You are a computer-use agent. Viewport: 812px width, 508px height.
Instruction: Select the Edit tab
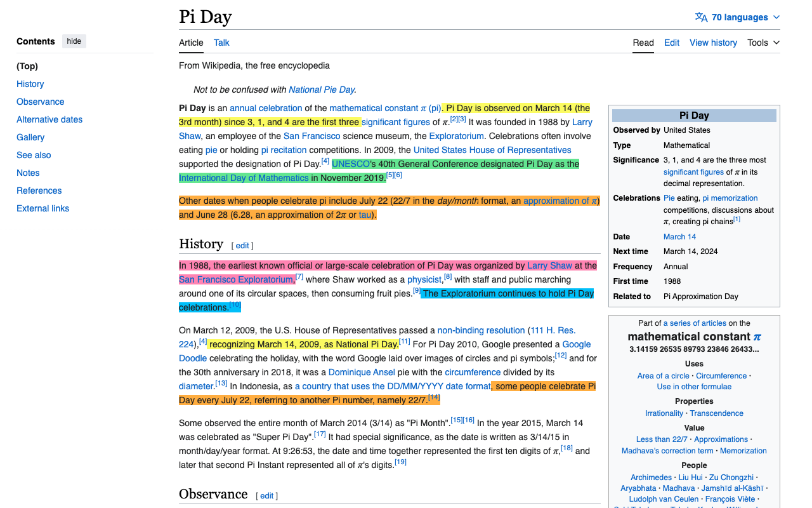coord(672,43)
